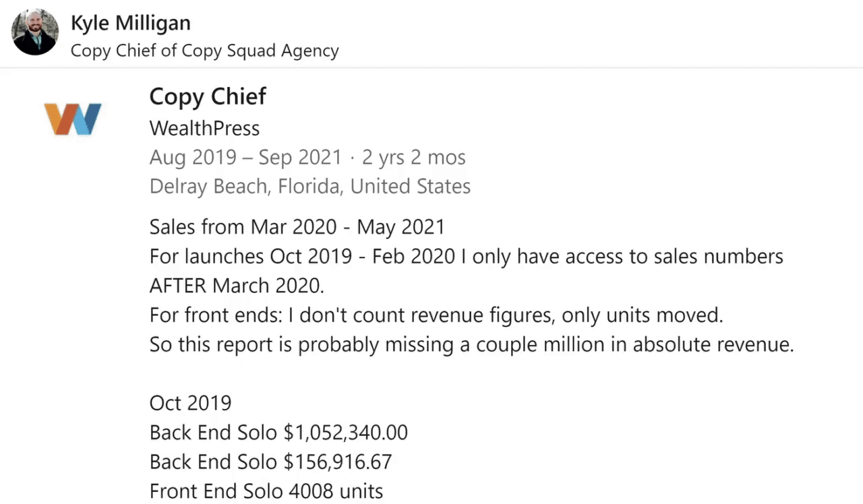The height and width of the screenshot is (504, 863).
Task: Click the Aug 2019 – Sep 2021 date range
Action: click(245, 158)
